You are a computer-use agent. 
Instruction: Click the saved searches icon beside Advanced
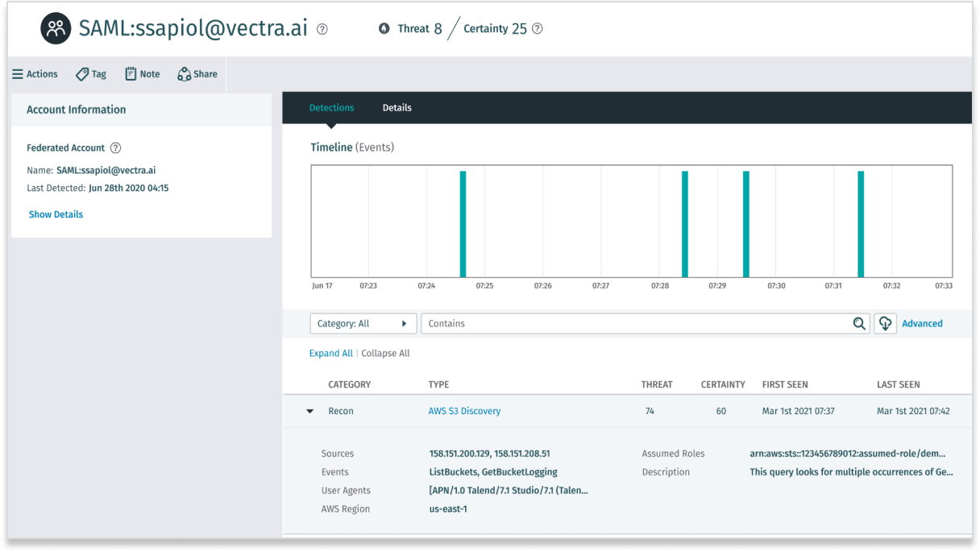(885, 323)
